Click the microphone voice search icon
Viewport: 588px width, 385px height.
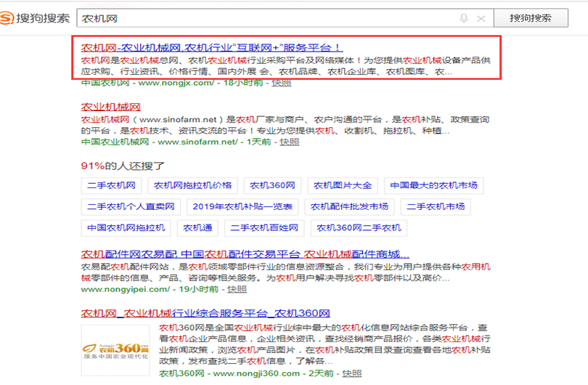pyautogui.click(x=463, y=18)
